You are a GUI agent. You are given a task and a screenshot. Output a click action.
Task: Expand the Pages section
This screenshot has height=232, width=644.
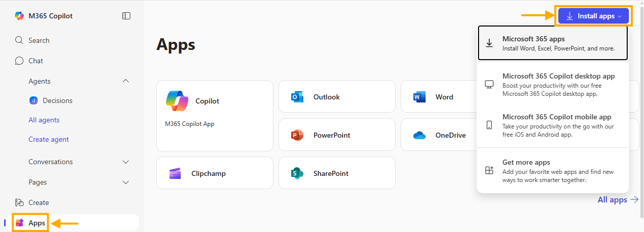tap(126, 182)
